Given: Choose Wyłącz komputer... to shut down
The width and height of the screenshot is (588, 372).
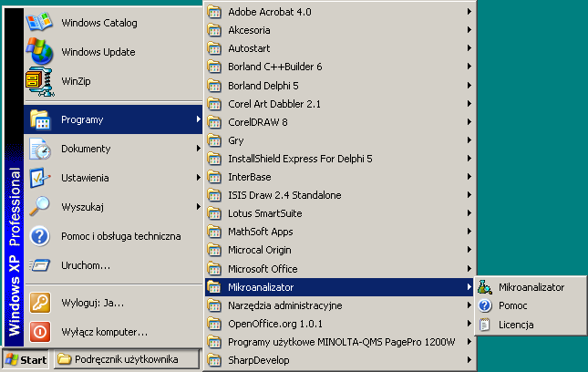Looking at the screenshot, I should pos(113,332).
